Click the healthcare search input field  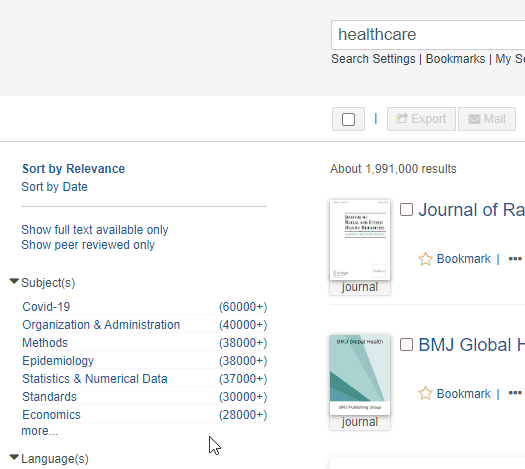click(x=428, y=35)
